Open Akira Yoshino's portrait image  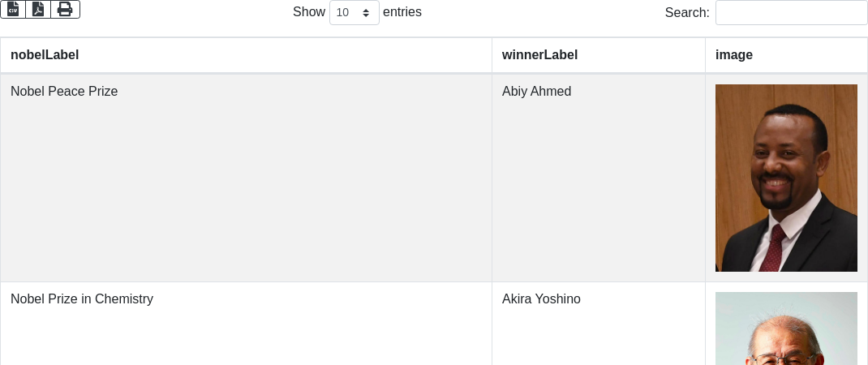click(786, 328)
